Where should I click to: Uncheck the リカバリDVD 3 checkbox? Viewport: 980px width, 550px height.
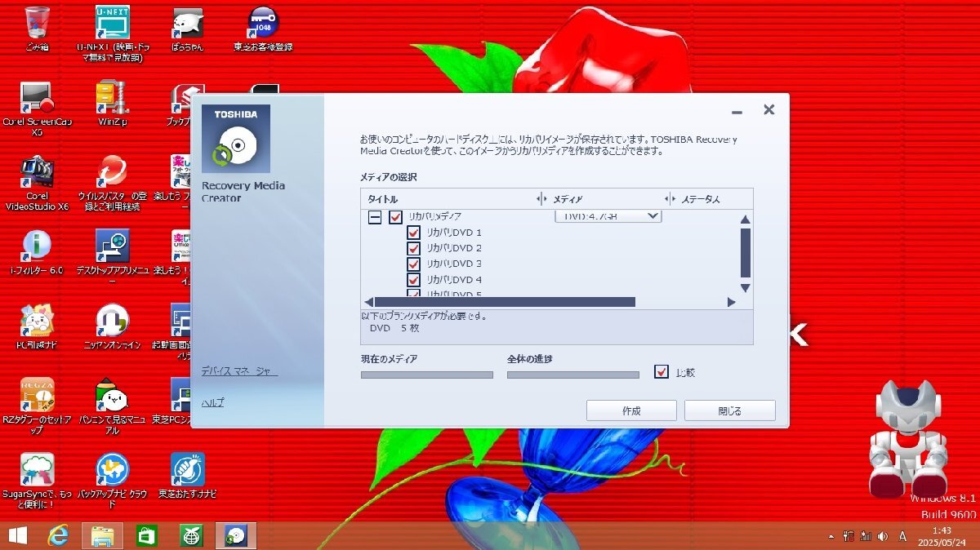(413, 264)
